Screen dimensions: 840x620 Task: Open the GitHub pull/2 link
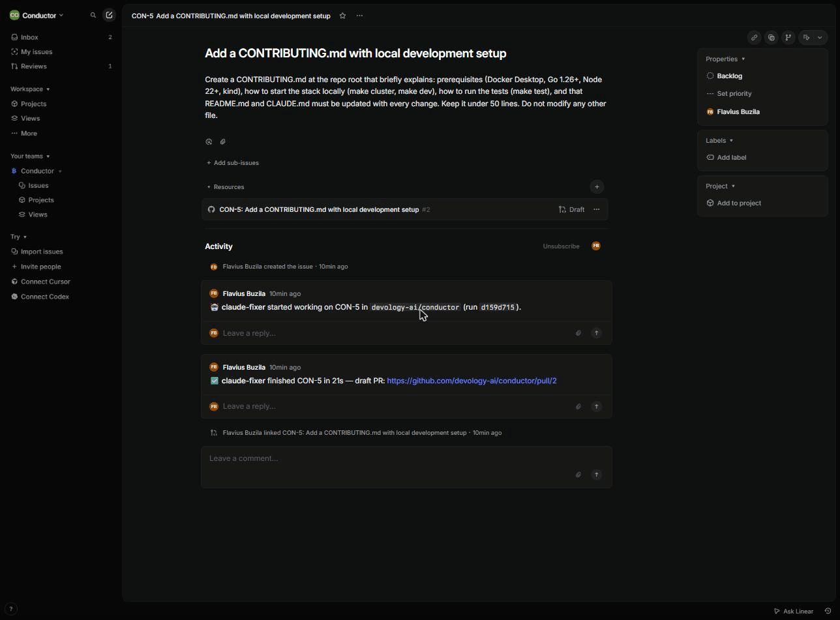[472, 381]
